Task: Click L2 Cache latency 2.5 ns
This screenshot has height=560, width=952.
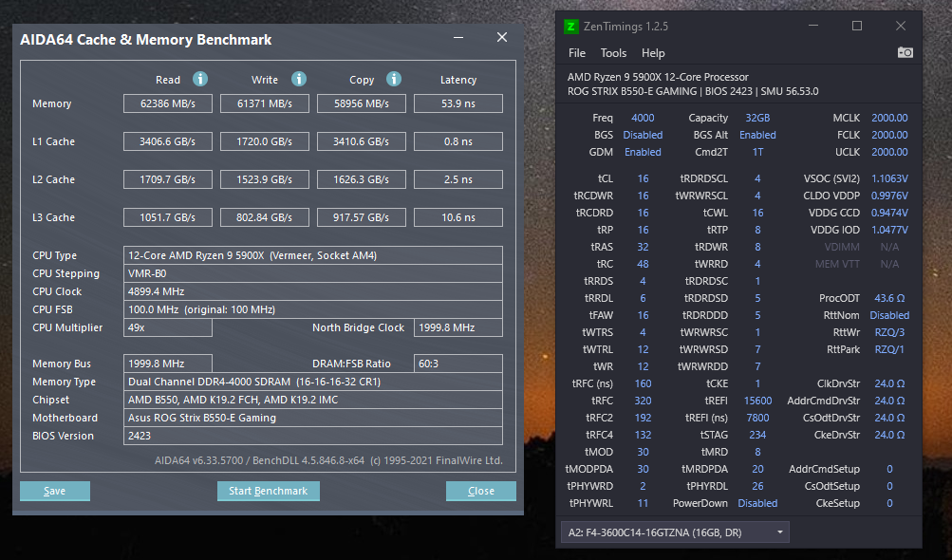Action: tap(458, 179)
